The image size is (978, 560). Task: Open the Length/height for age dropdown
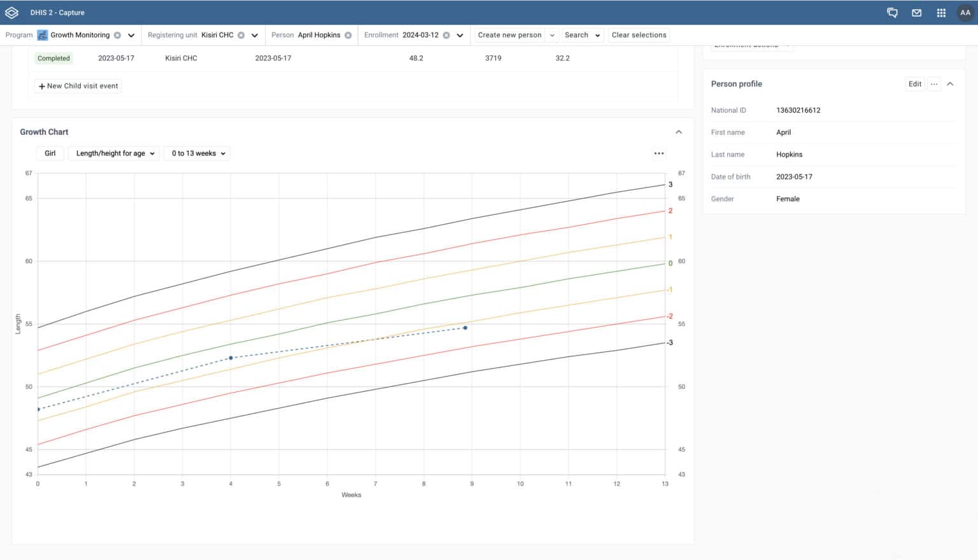[x=113, y=153]
